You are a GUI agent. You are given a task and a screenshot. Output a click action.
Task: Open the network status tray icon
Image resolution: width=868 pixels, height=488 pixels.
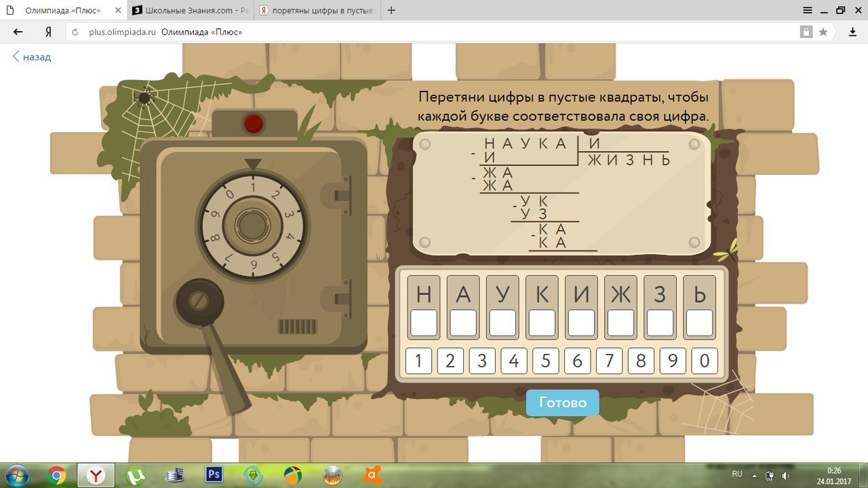pos(770,475)
